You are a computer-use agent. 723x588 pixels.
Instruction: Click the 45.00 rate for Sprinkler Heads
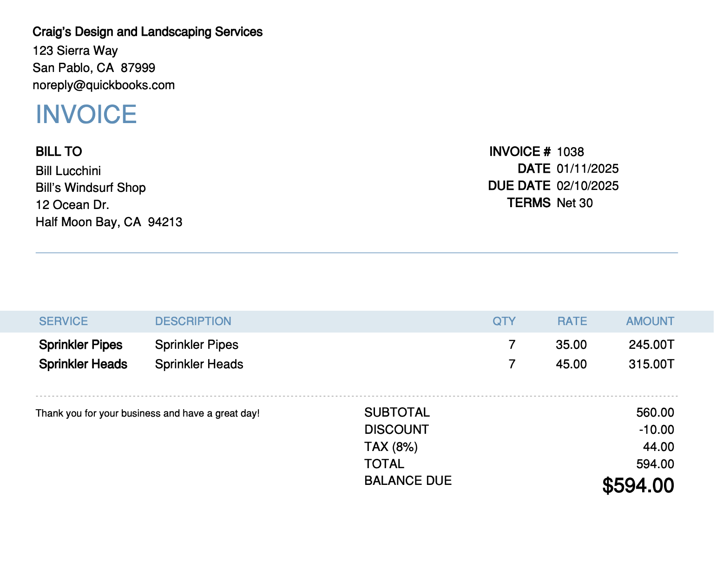click(x=571, y=364)
